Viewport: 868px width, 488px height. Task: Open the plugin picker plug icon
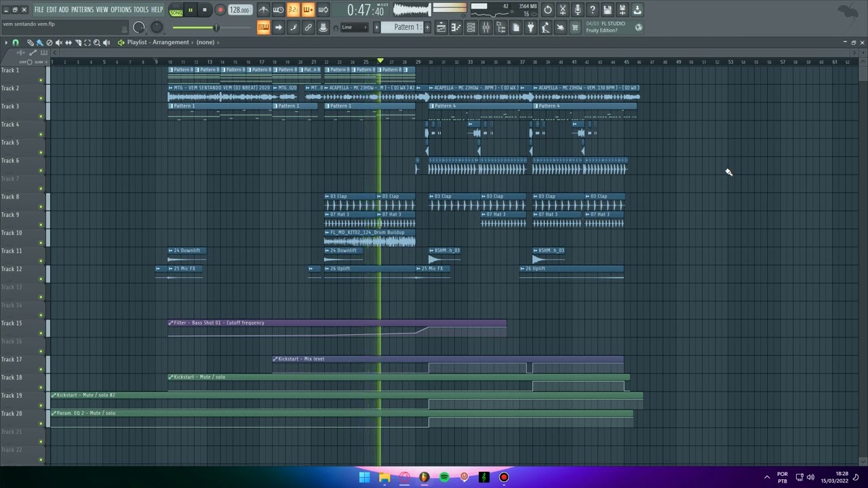pyautogui.click(x=531, y=27)
